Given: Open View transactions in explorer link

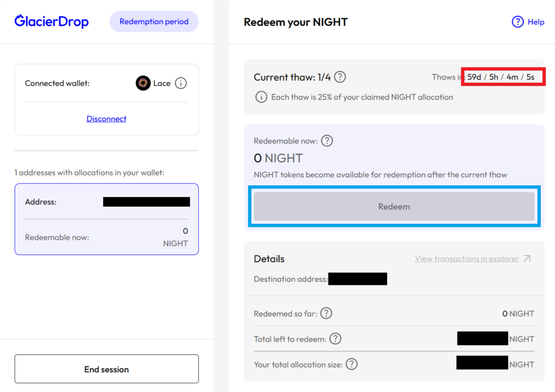Looking at the screenshot, I should point(467,259).
